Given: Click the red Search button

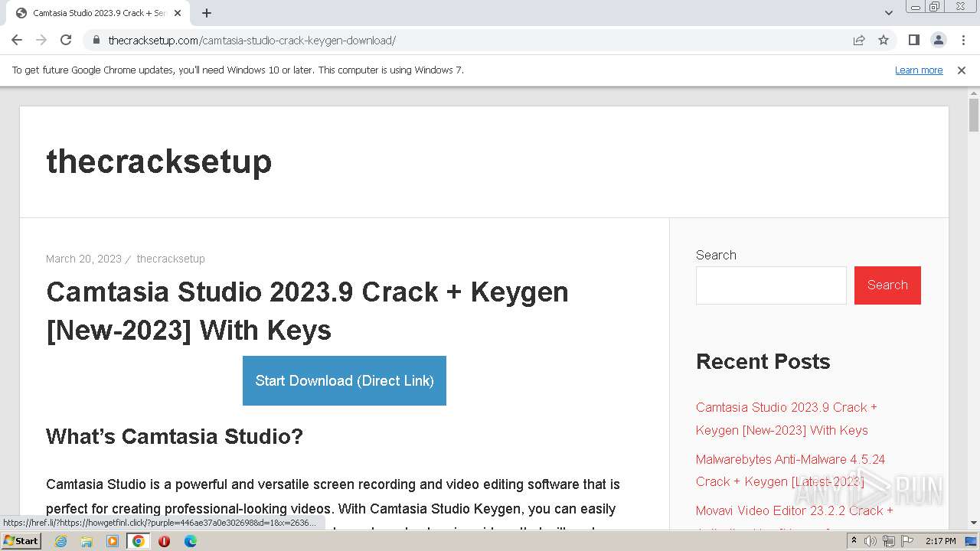Looking at the screenshot, I should click(x=887, y=285).
